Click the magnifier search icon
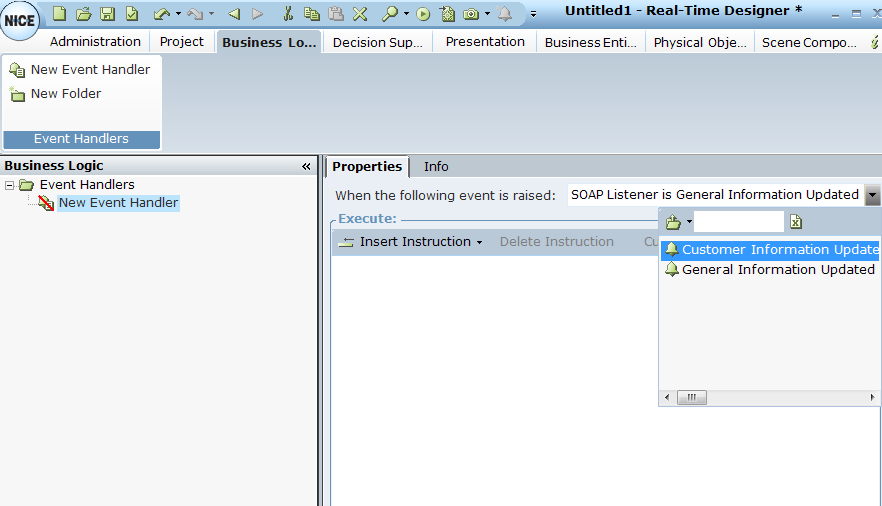Viewport: 882px width, 506px height. [390, 14]
